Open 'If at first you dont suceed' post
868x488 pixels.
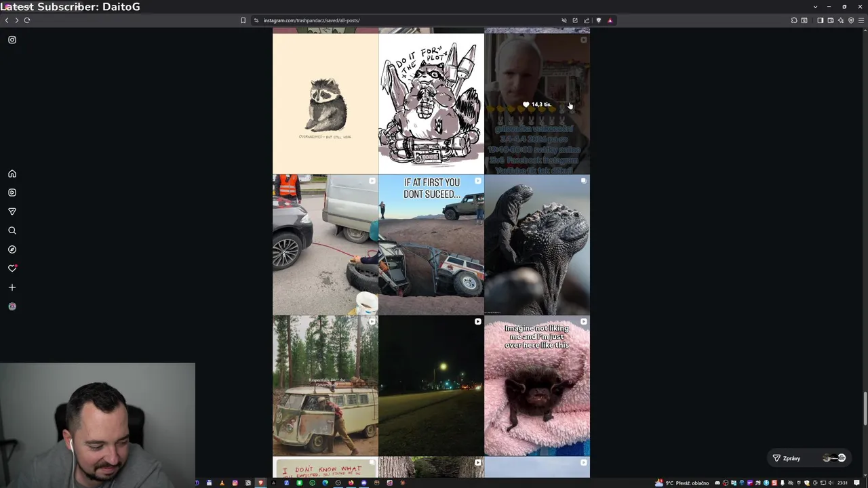coord(431,245)
